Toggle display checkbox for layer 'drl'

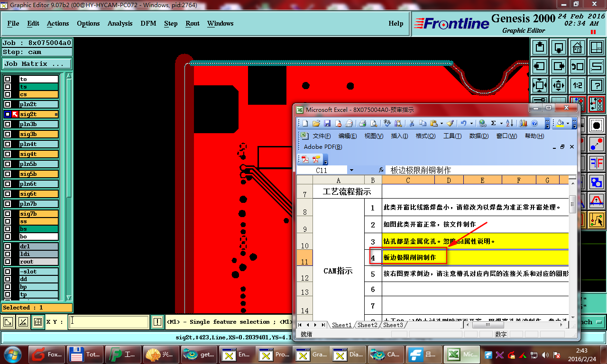8,246
